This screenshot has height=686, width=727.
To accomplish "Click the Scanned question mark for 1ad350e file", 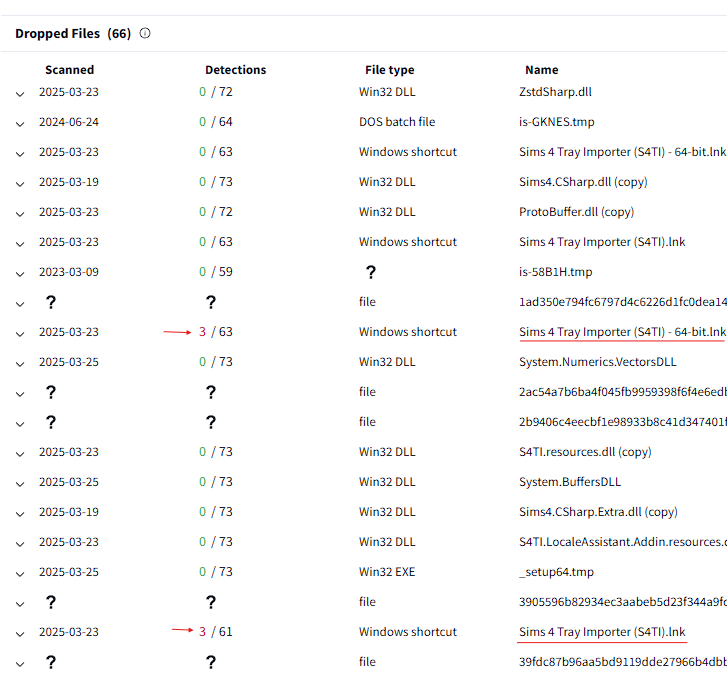I will point(51,302).
